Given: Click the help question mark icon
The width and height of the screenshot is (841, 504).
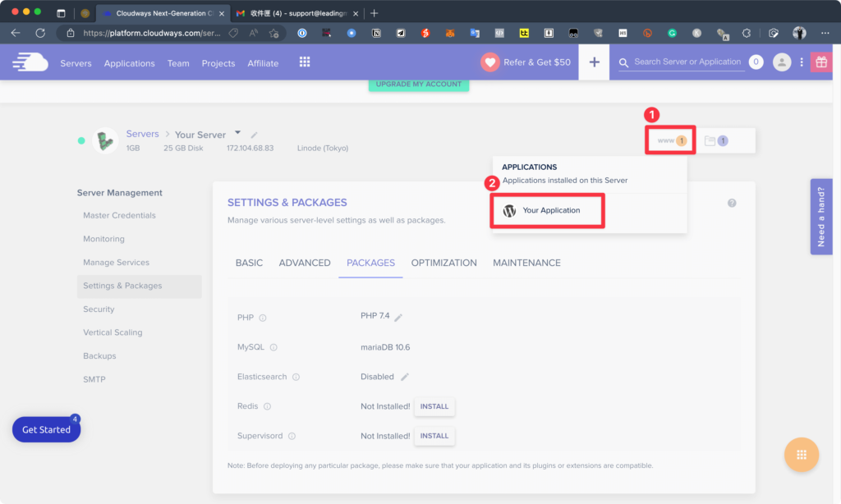Looking at the screenshot, I should pyautogui.click(x=732, y=204).
